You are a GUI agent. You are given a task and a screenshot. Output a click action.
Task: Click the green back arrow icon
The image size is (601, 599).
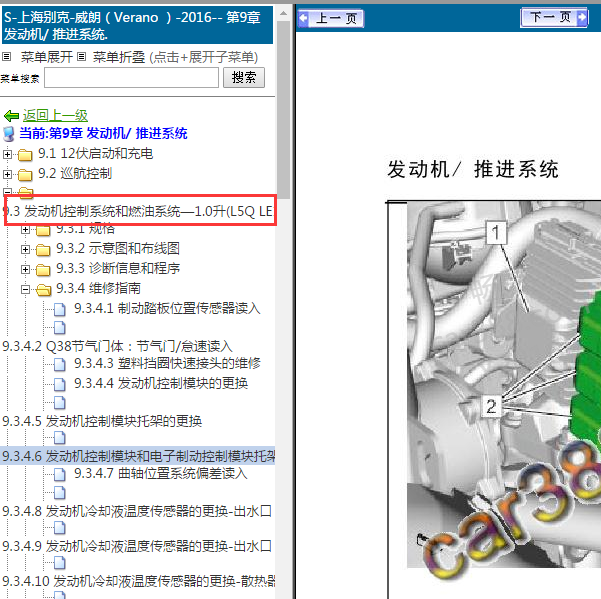11,115
